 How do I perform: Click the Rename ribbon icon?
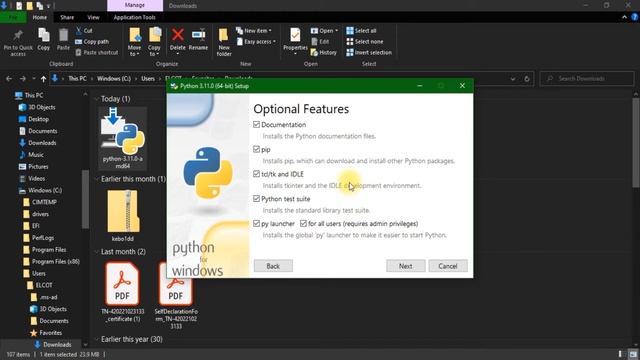pos(198,40)
